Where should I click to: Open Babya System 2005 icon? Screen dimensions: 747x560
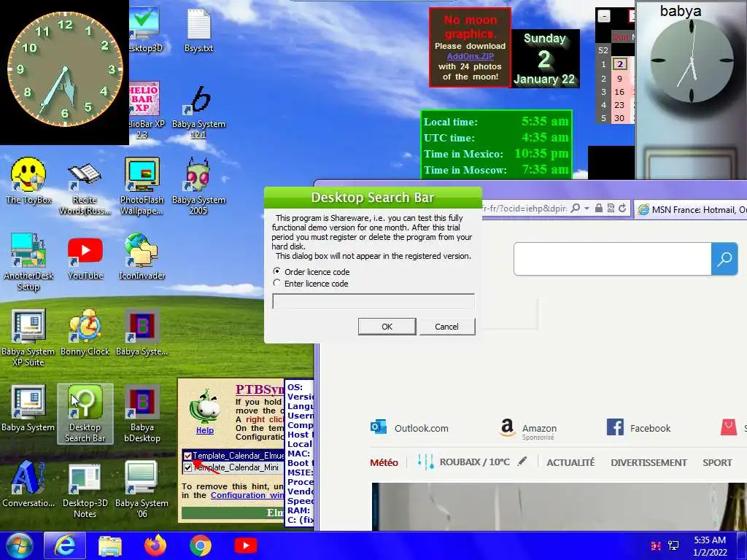coord(198,187)
